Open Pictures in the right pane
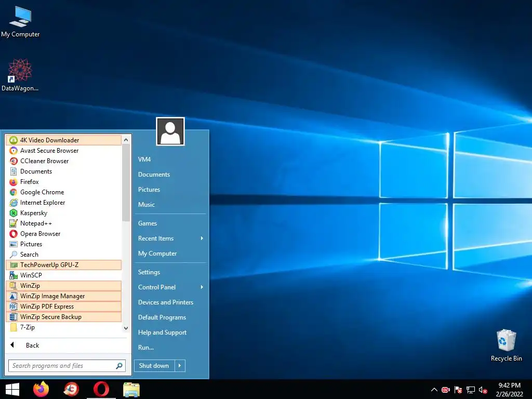 (170, 190)
